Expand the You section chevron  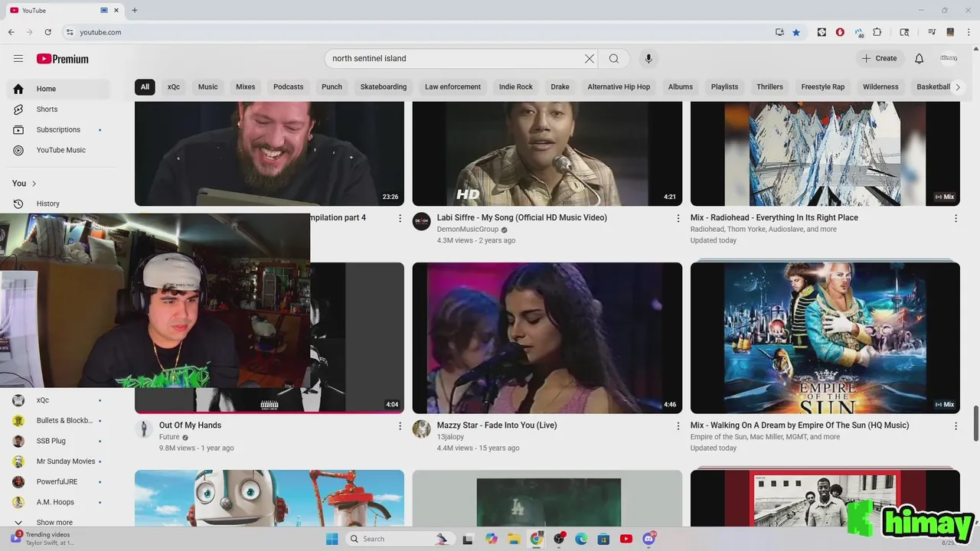pyautogui.click(x=34, y=184)
